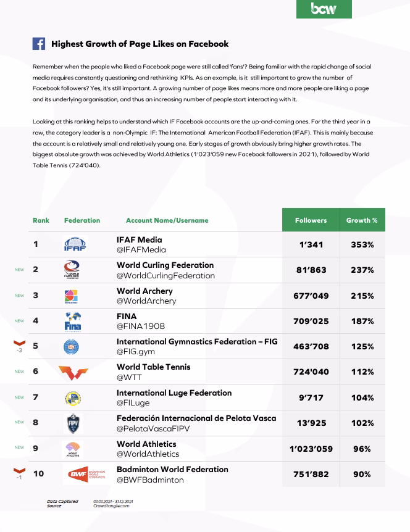Click the BWF Badminton logo

click(x=86, y=475)
